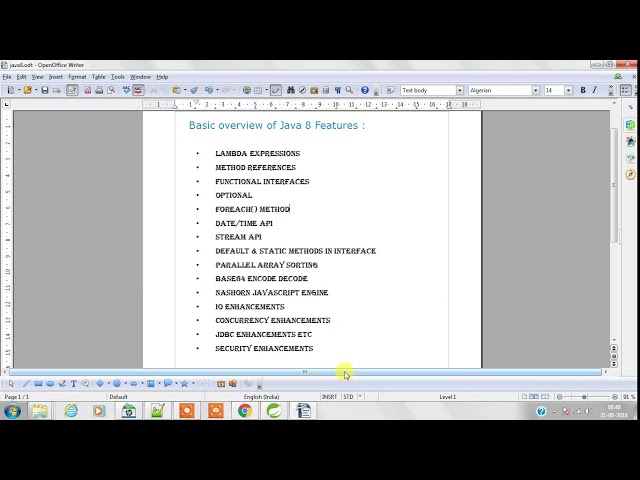Image resolution: width=640 pixels, height=480 pixels.
Task: Open the font size 14 dropdown
Action: point(568,90)
